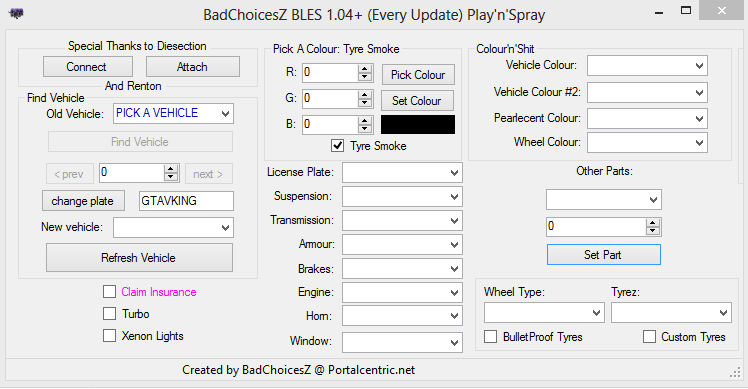The image size is (748, 389).
Task: Open the License Plate combo box
Action: (402, 173)
